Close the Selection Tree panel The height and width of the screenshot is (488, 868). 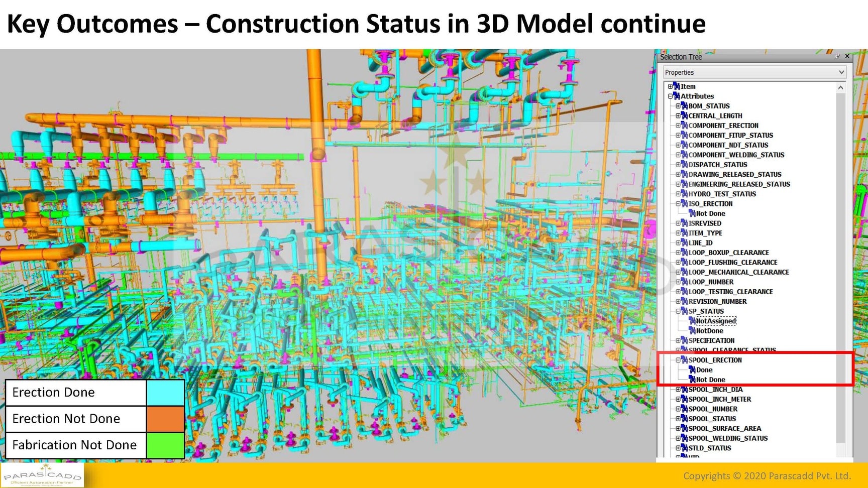[847, 56]
